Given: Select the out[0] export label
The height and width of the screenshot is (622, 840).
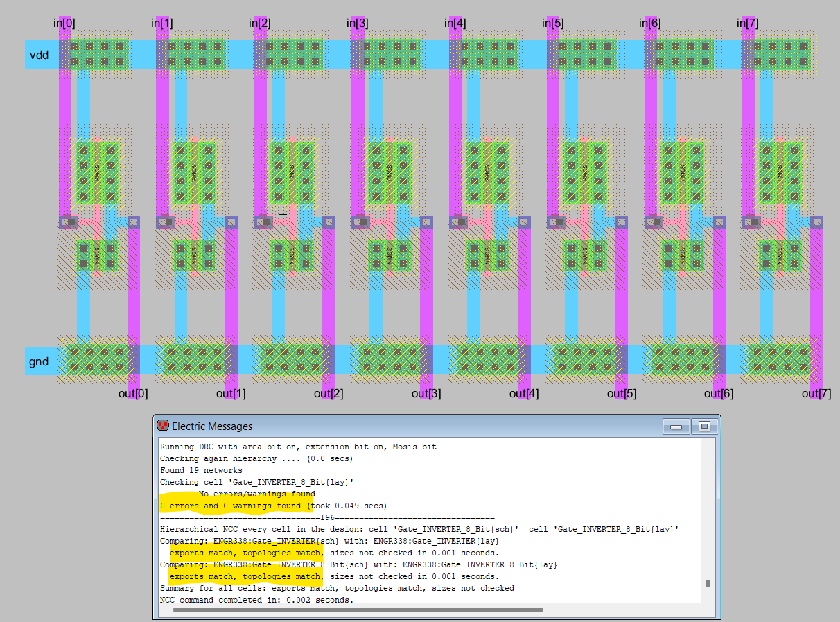Looking at the screenshot, I should coord(133,394).
